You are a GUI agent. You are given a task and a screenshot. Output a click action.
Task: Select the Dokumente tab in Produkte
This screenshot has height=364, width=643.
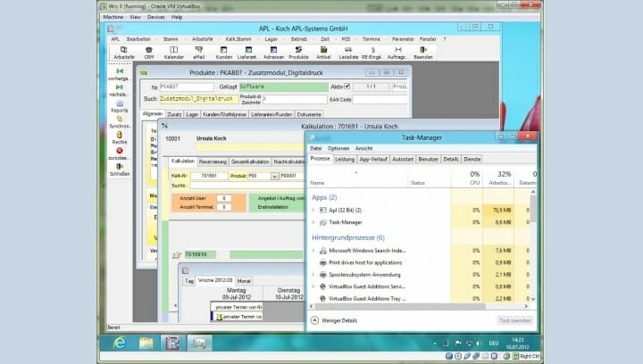click(x=309, y=114)
